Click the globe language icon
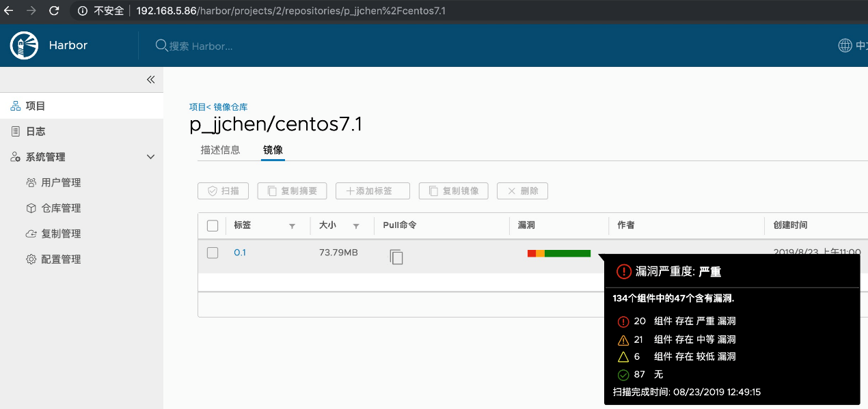This screenshot has width=868, height=409. pos(845,46)
